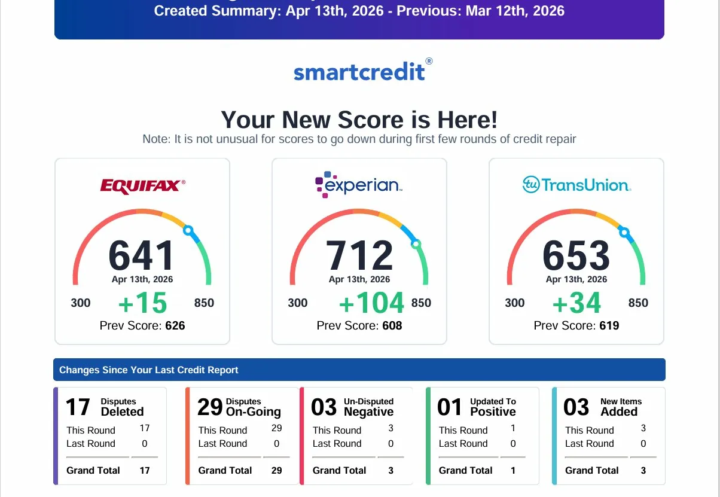Click Grand Total in Disputes On-Going card
Image resolution: width=720 pixels, height=497 pixels.
coord(225,470)
